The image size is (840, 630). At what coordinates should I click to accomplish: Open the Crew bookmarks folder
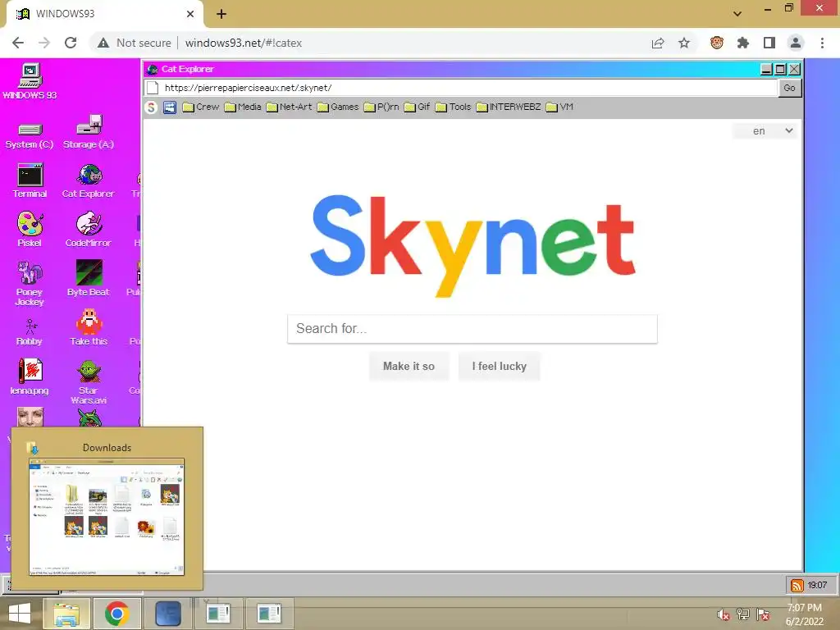[201, 107]
